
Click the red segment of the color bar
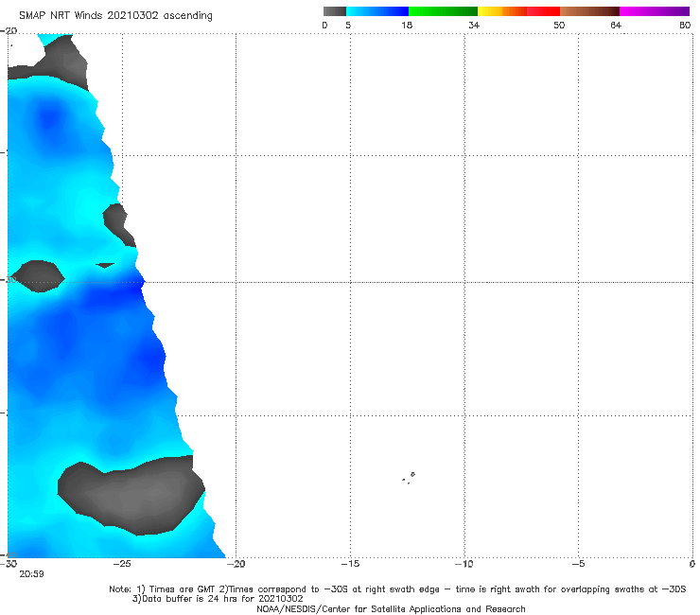coord(543,11)
